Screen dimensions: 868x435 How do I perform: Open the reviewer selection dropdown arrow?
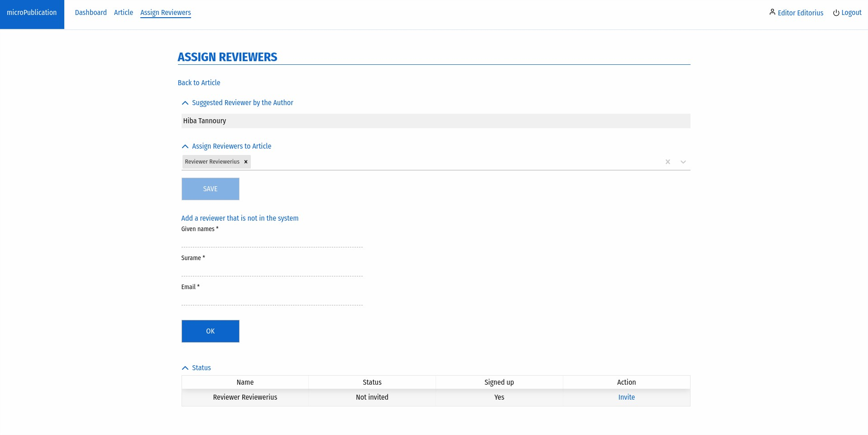[x=683, y=162]
